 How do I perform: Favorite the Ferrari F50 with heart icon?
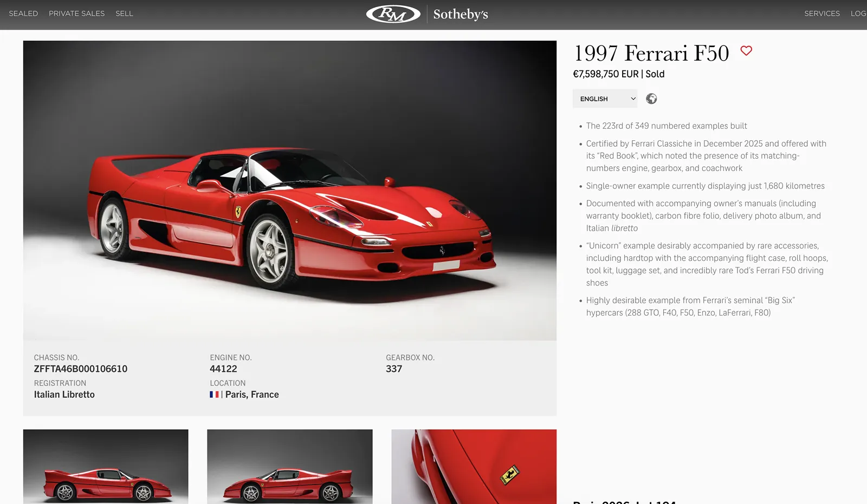[x=746, y=51]
